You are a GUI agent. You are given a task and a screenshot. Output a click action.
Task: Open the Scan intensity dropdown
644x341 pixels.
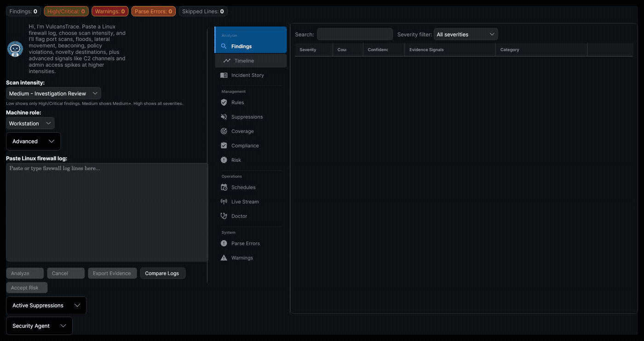click(53, 93)
